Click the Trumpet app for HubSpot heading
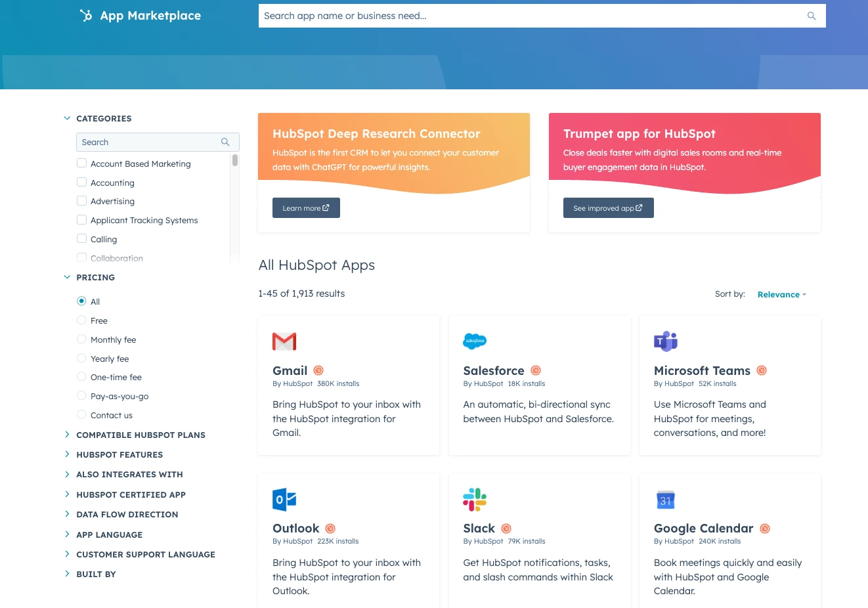Image resolution: width=868 pixels, height=608 pixels. pos(639,133)
